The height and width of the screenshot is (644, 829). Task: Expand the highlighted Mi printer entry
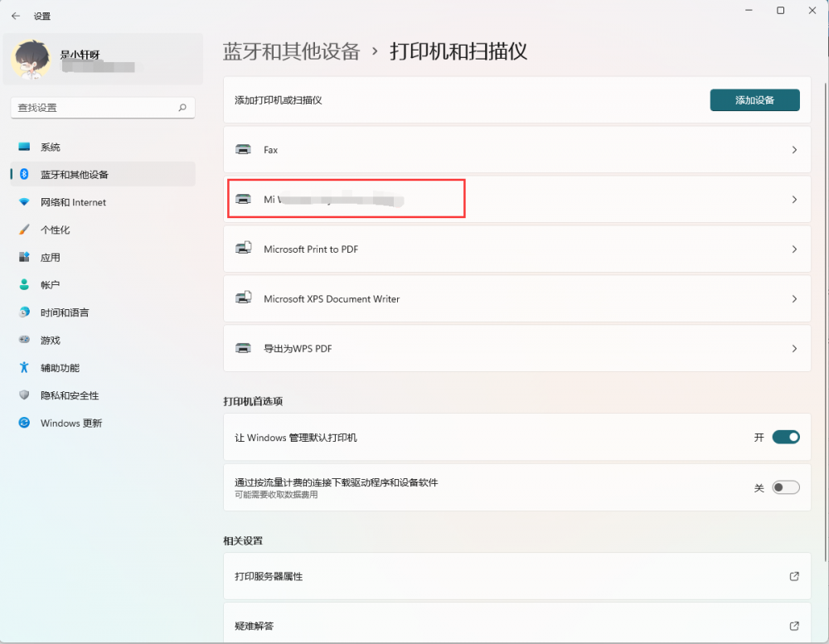click(346, 198)
